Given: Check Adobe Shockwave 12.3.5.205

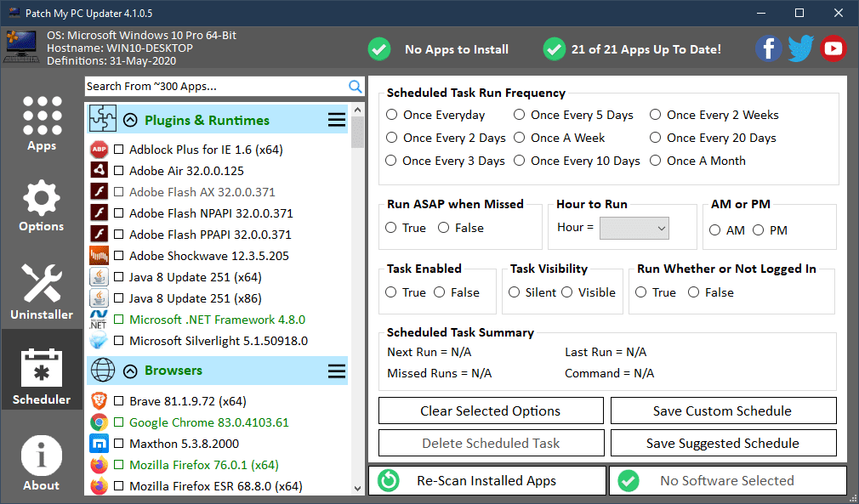Looking at the screenshot, I should [118, 256].
